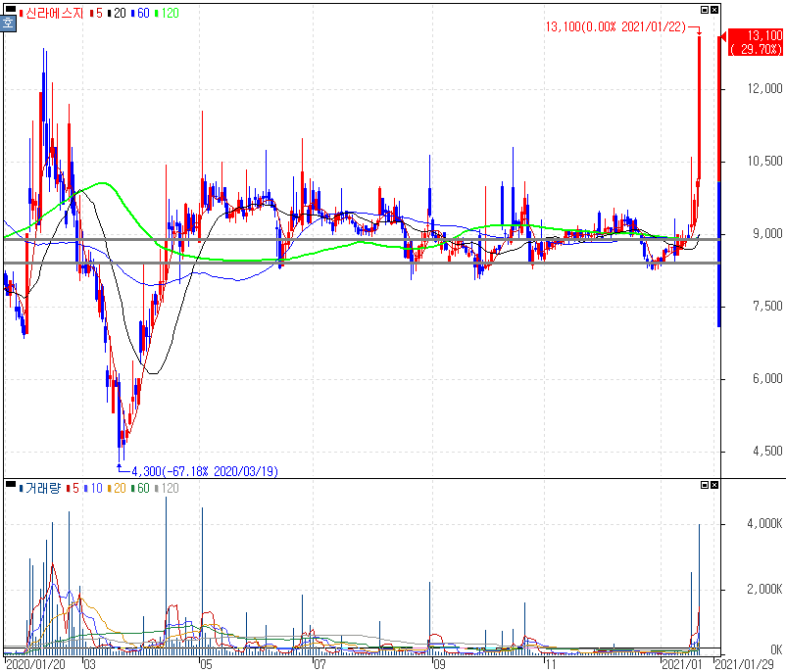The image size is (786, 672).
Task: Select the green 60 volume average legend
Action: point(140,488)
